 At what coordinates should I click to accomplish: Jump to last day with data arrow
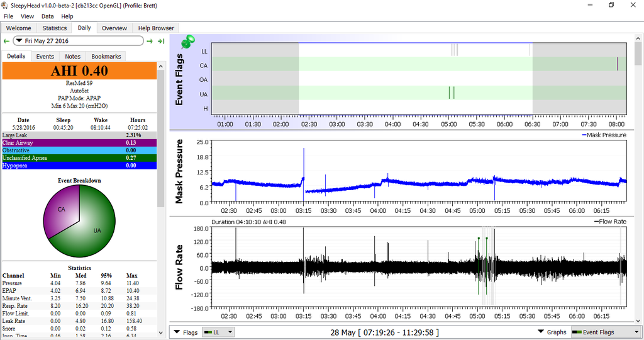[x=161, y=41]
